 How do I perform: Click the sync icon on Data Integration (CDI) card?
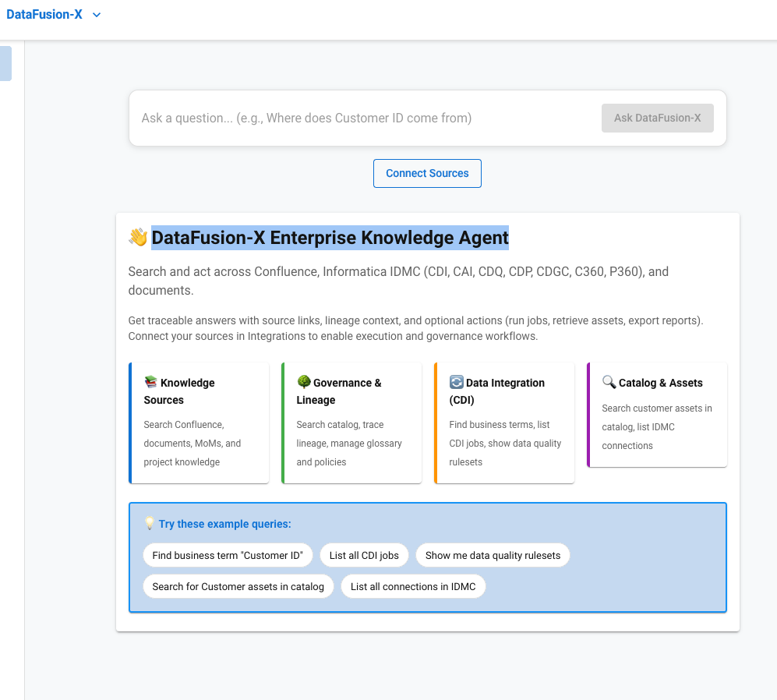(x=457, y=382)
